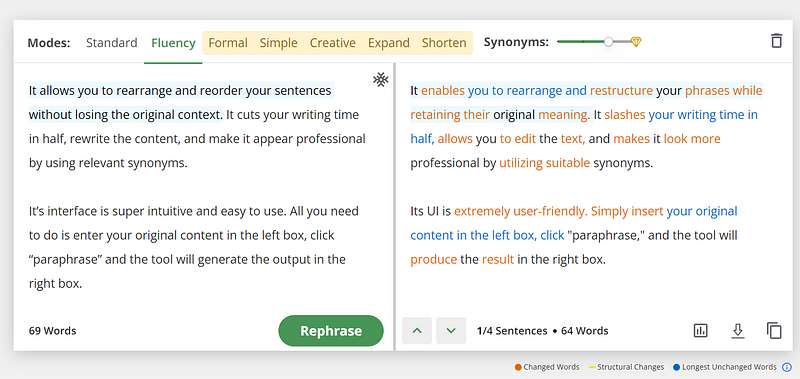Download the paraphrased output
Image resolution: width=800 pixels, height=379 pixels.
point(737,331)
